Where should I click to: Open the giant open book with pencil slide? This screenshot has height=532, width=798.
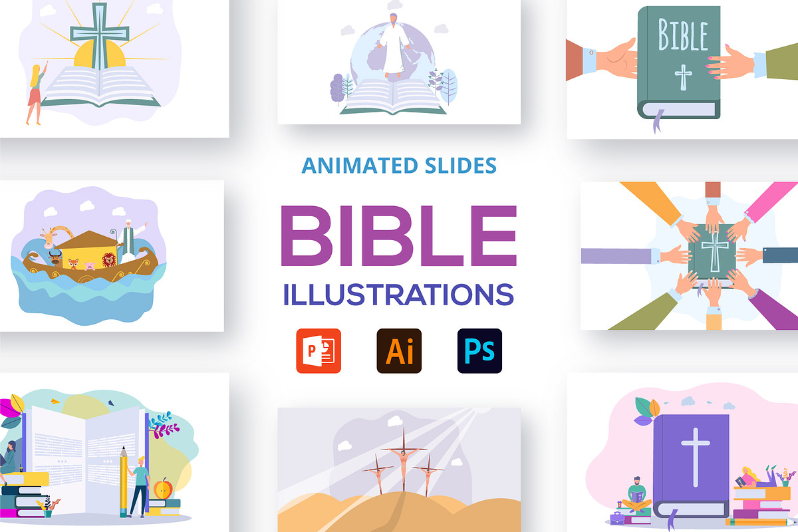point(114,452)
